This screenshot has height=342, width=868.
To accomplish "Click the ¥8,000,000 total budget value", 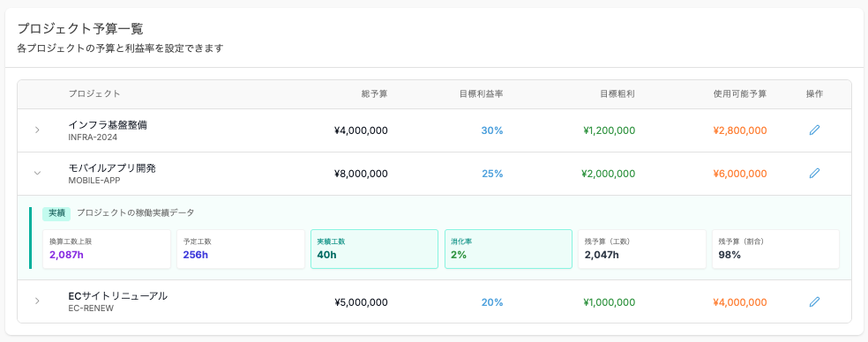I will tap(361, 174).
